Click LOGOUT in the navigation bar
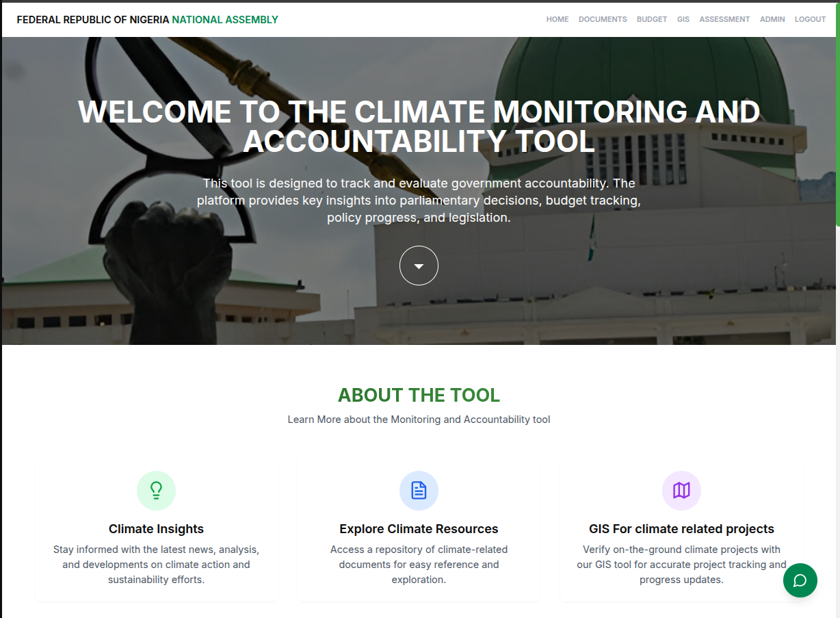The width and height of the screenshot is (840, 618). [x=810, y=19]
